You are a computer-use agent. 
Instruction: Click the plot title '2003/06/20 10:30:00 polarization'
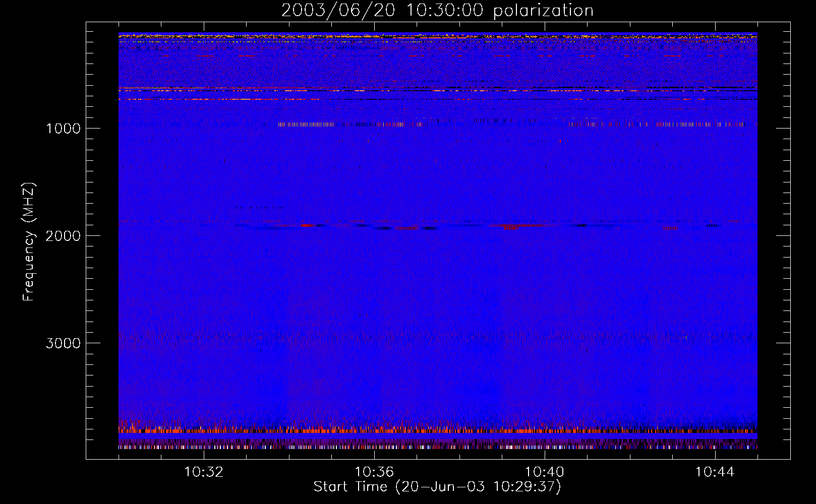pyautogui.click(x=437, y=11)
